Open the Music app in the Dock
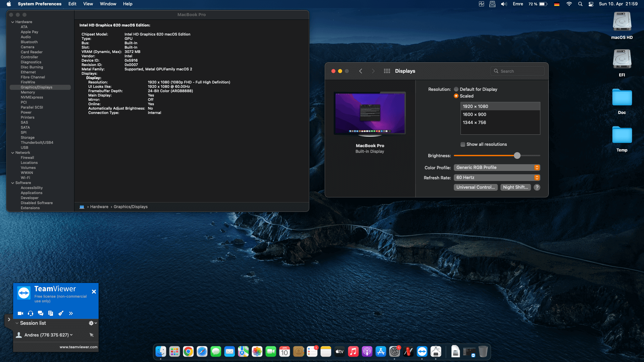Image resolution: width=644 pixels, height=362 pixels. tap(353, 352)
